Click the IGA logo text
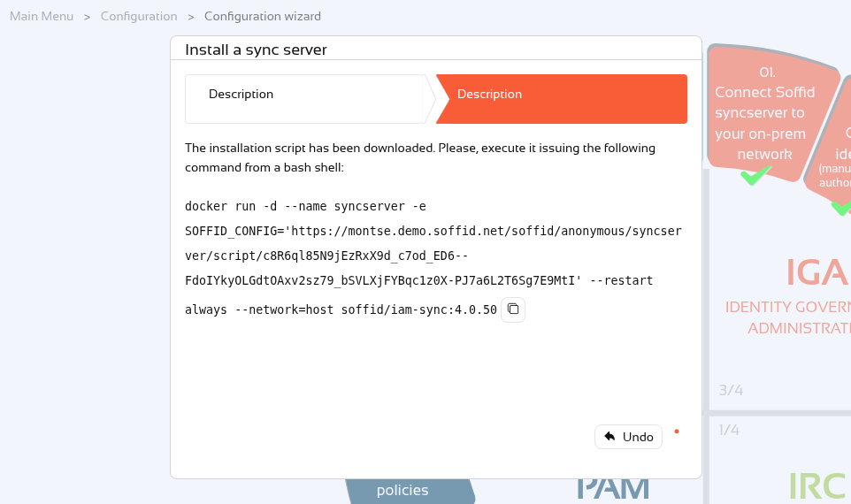The width and height of the screenshot is (851, 504). pos(817,272)
